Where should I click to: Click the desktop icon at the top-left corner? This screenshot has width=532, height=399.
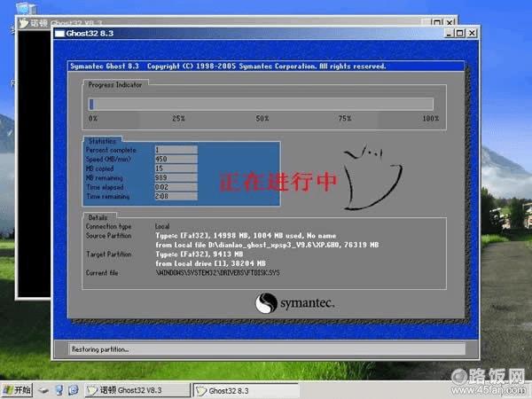click(x=26, y=7)
